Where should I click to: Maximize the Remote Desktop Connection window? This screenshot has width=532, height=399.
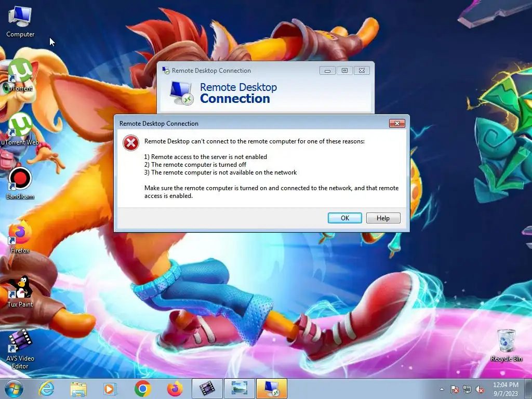pos(344,71)
